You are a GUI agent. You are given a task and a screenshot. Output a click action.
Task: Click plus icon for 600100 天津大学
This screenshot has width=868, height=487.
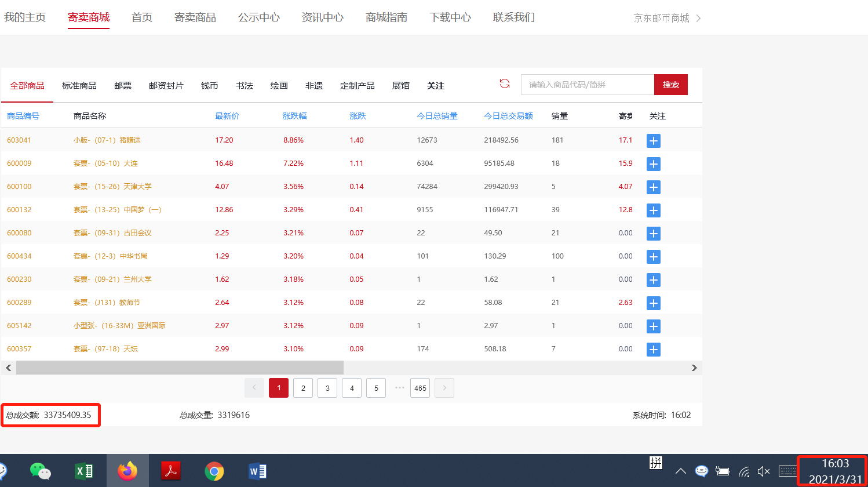654,187
